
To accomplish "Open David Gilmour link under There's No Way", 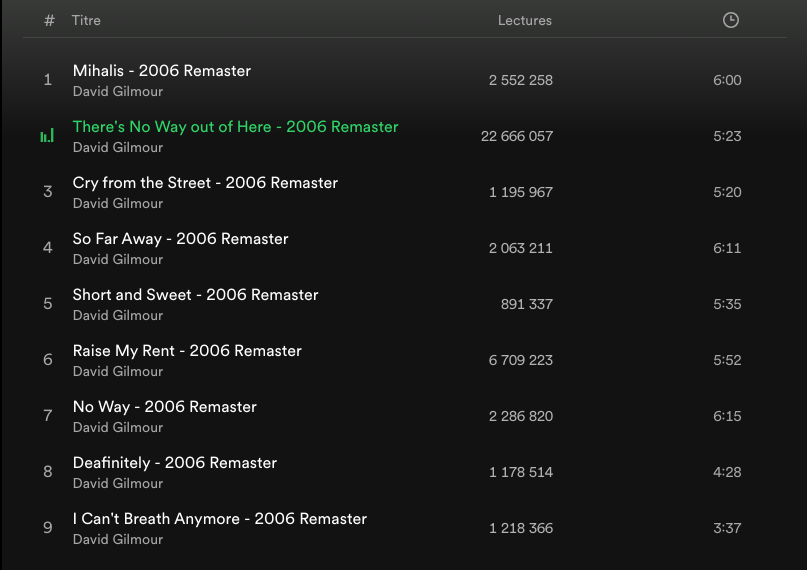I will (118, 148).
